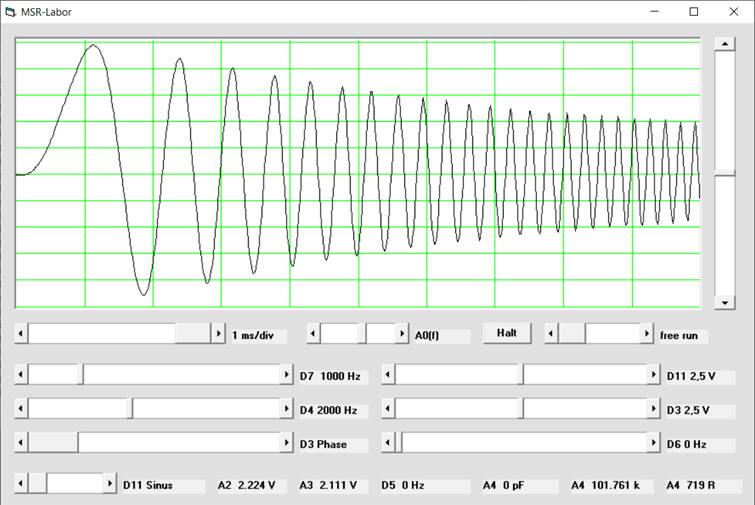Click the right arrow of the 1 ms/div scrollbar
The width and height of the screenshot is (755, 505).
tap(219, 334)
